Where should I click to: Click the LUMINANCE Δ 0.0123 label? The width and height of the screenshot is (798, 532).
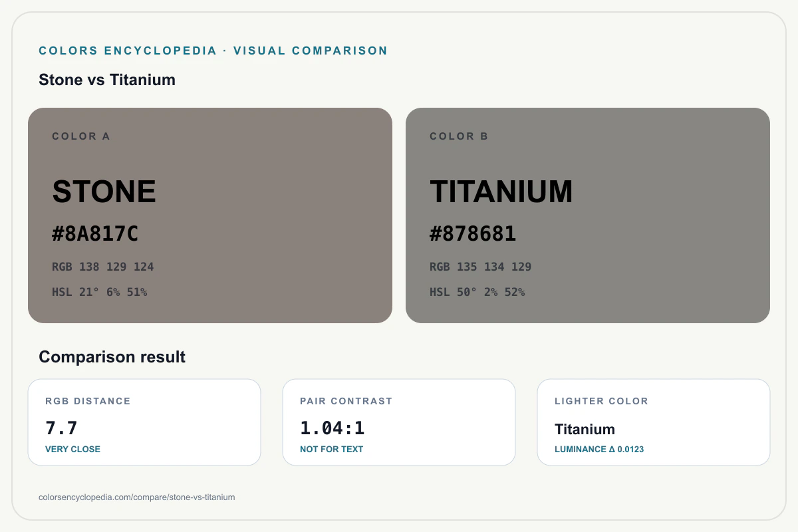pyautogui.click(x=599, y=449)
